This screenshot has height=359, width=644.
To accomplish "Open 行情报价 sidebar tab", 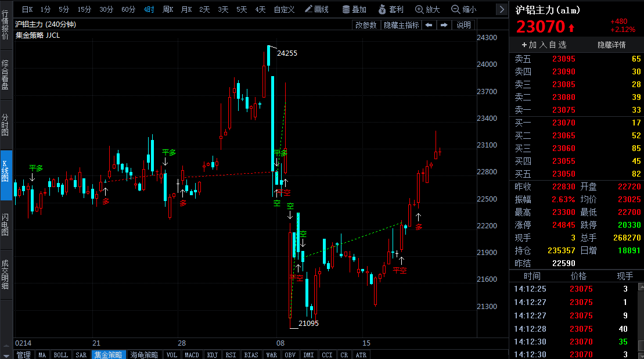I will [x=5, y=24].
